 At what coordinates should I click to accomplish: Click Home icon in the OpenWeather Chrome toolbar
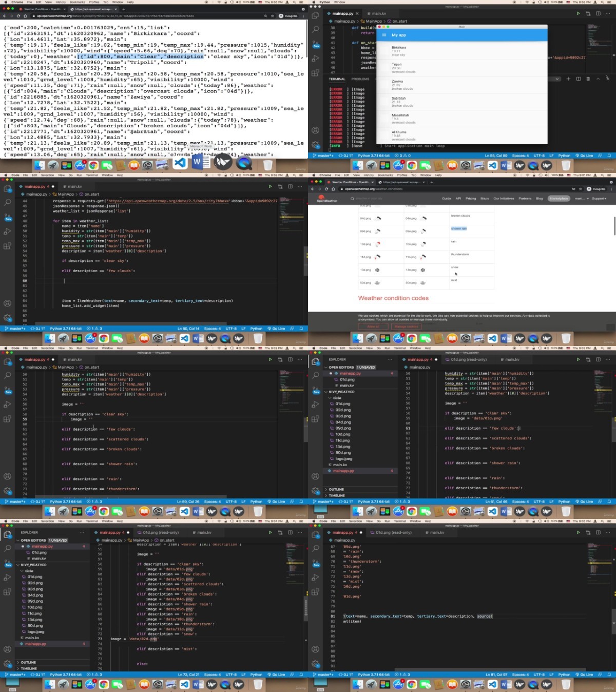333,189
